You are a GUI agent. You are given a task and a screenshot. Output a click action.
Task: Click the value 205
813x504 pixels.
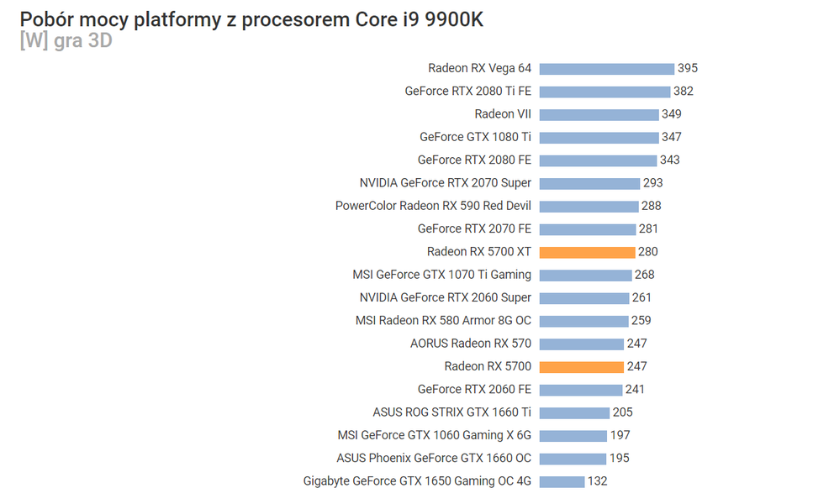tap(623, 412)
